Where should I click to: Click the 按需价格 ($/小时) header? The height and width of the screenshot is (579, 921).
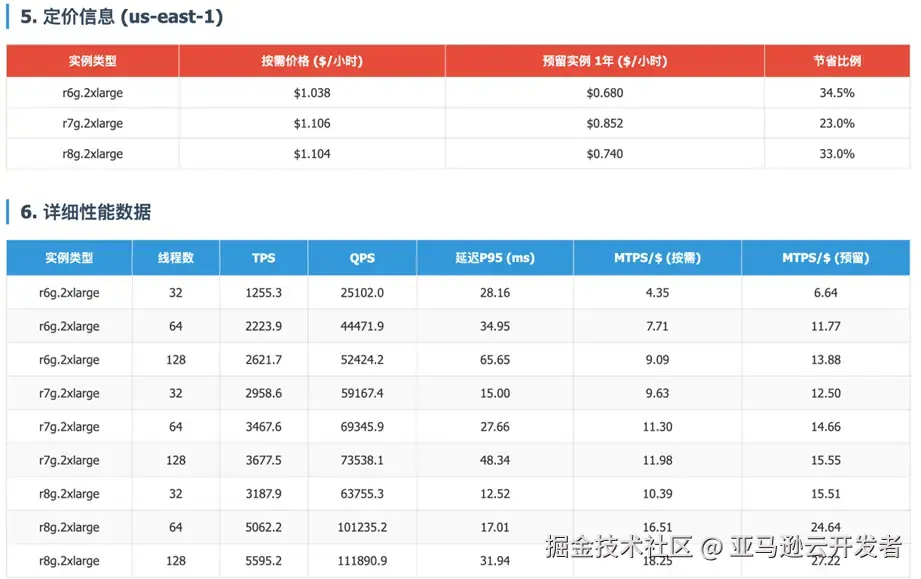click(x=311, y=60)
